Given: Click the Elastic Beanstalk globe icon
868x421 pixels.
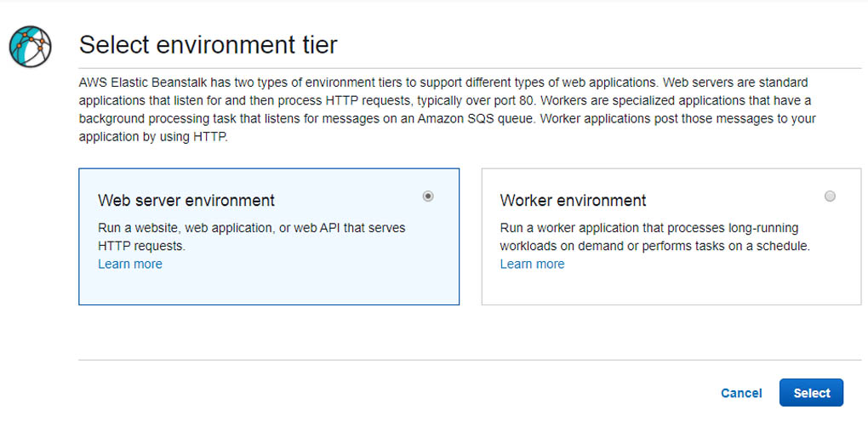Looking at the screenshot, I should click(31, 47).
